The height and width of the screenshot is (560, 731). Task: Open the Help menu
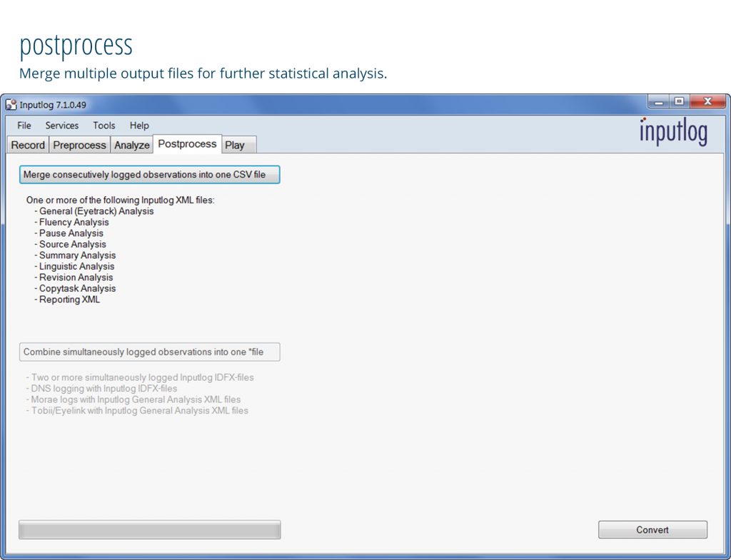[139, 126]
